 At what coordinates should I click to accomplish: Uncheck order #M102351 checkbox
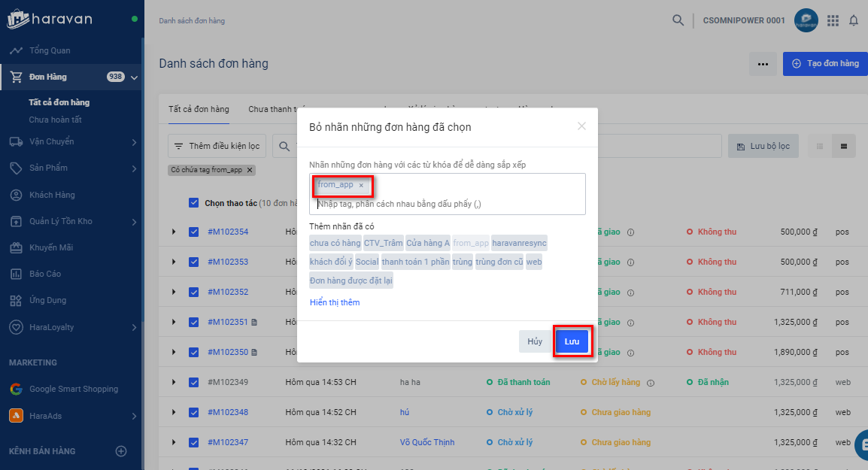tap(193, 322)
